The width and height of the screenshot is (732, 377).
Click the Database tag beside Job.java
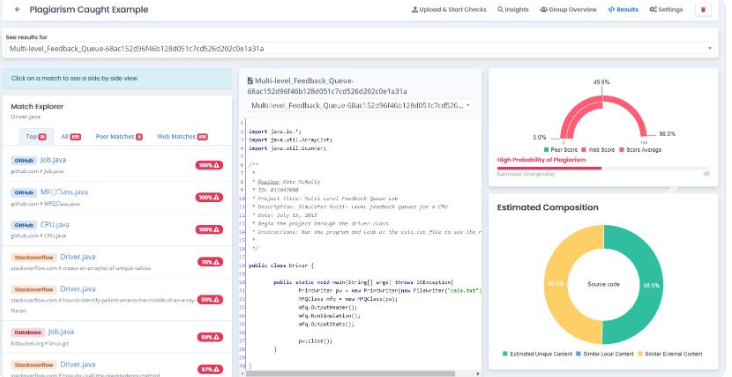pos(28,332)
